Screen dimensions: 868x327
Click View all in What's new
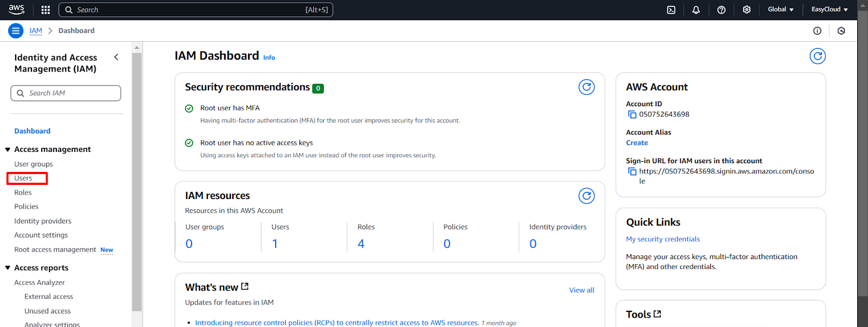pyautogui.click(x=582, y=291)
